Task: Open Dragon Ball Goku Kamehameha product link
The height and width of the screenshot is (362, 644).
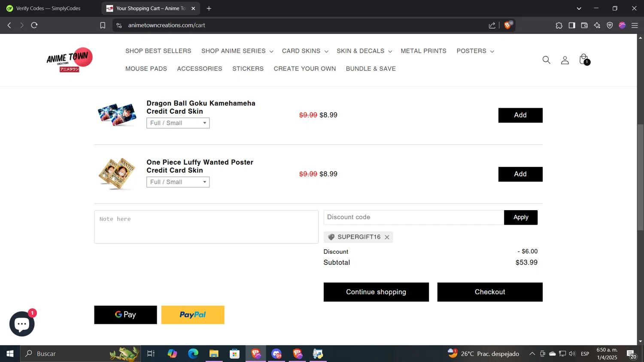Action: (201, 107)
